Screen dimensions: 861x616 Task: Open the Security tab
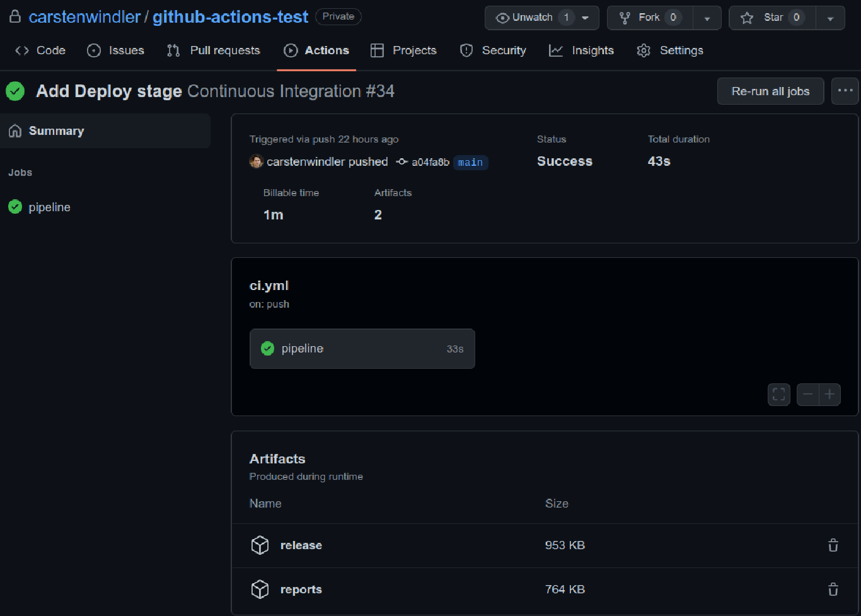(x=493, y=50)
